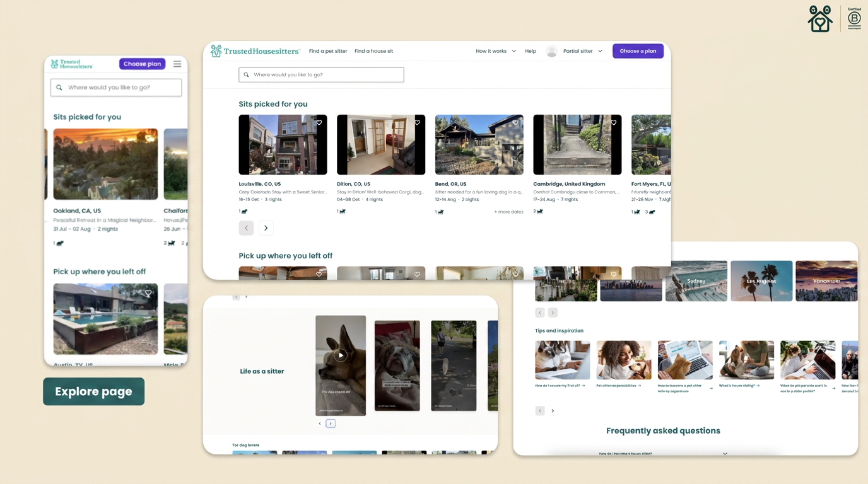Click previous arrow under Life as a sitter videos
Screen dimensions: 868x484
pos(320,423)
